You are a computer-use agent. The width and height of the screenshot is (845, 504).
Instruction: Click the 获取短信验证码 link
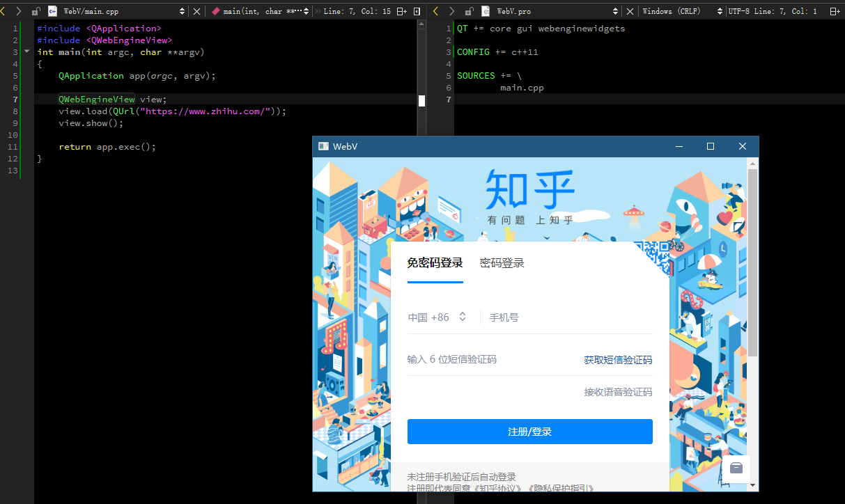(x=617, y=359)
